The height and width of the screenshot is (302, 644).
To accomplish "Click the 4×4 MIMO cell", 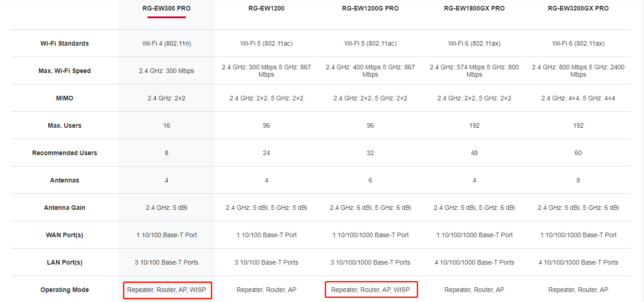I will 578,98.
